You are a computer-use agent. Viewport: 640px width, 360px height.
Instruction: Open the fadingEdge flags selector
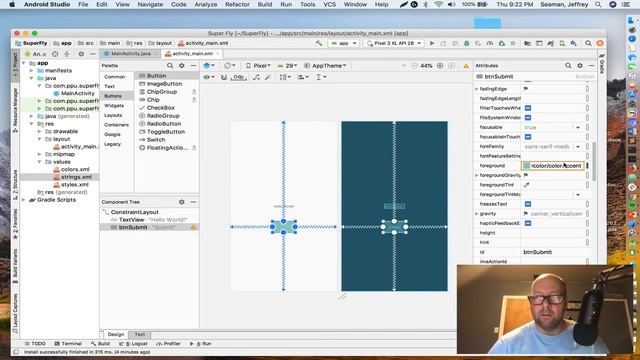(x=526, y=89)
